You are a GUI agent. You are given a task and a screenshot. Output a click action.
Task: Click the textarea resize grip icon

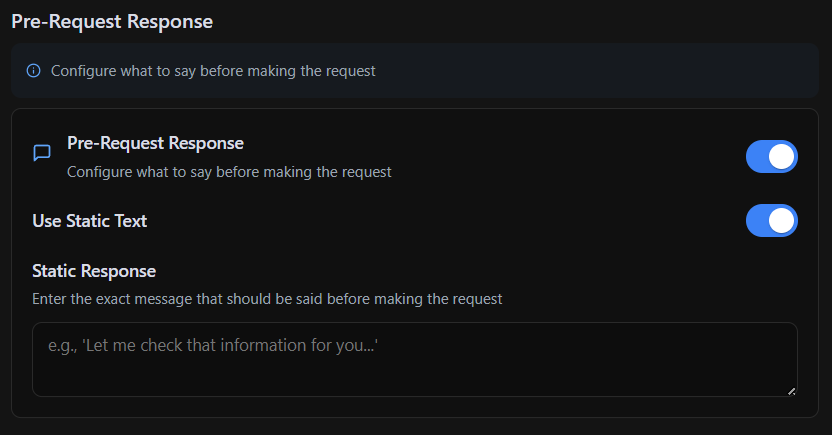point(791,392)
